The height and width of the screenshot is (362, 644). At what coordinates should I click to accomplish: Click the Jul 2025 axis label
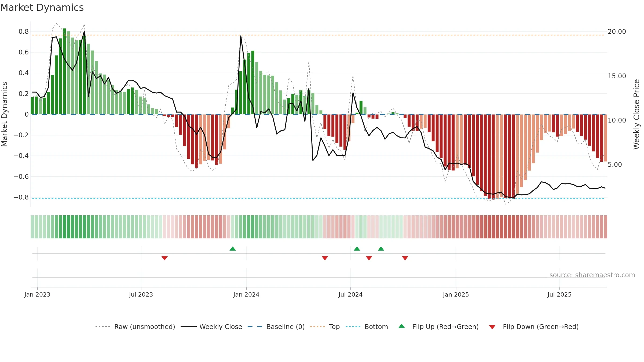click(559, 294)
